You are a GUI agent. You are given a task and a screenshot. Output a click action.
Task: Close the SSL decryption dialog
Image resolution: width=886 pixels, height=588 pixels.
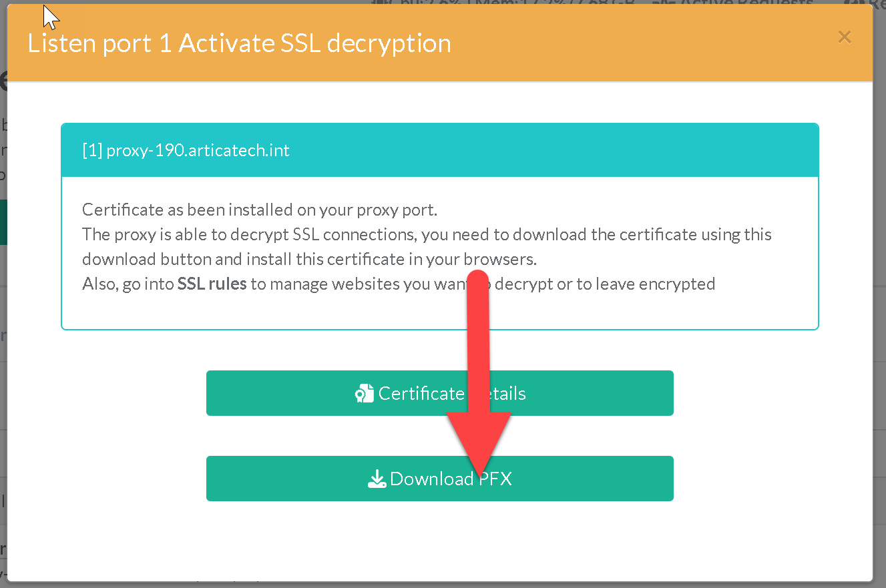pyautogui.click(x=844, y=37)
